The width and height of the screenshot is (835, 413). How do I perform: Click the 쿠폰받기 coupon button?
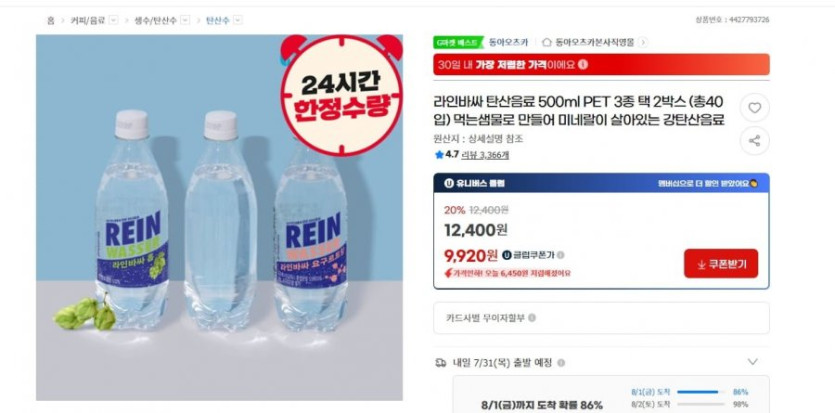(x=721, y=263)
